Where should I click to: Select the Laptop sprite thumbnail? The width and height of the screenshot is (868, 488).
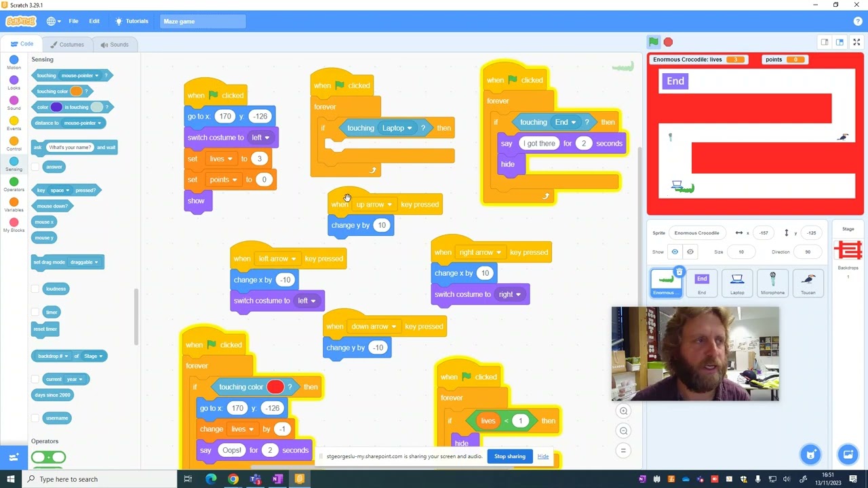737,283
